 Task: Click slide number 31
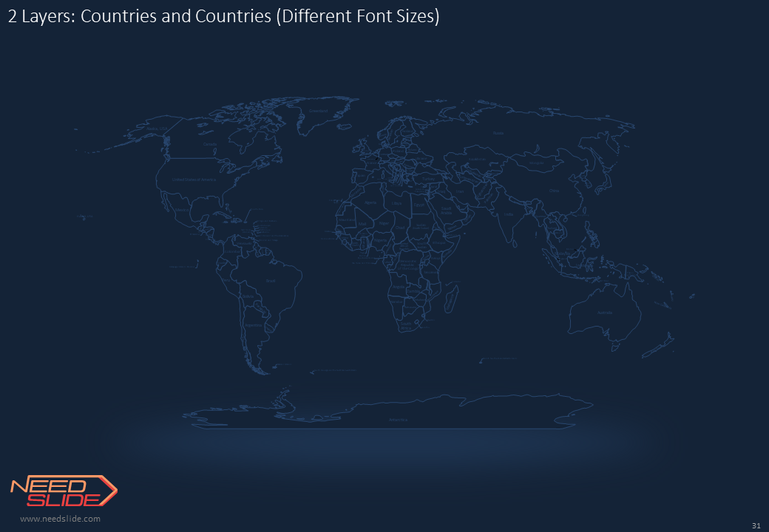[x=756, y=525]
